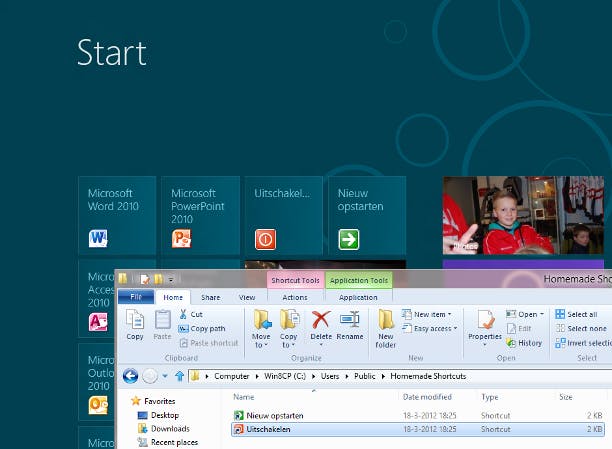
Task: Open the Application tab under Application Tools
Action: (358, 298)
